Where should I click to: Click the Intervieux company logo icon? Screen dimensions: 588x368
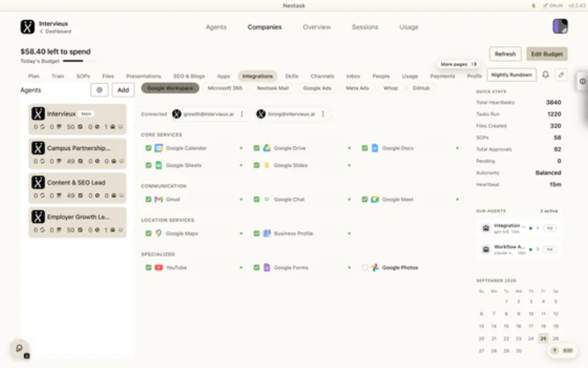[x=27, y=27]
